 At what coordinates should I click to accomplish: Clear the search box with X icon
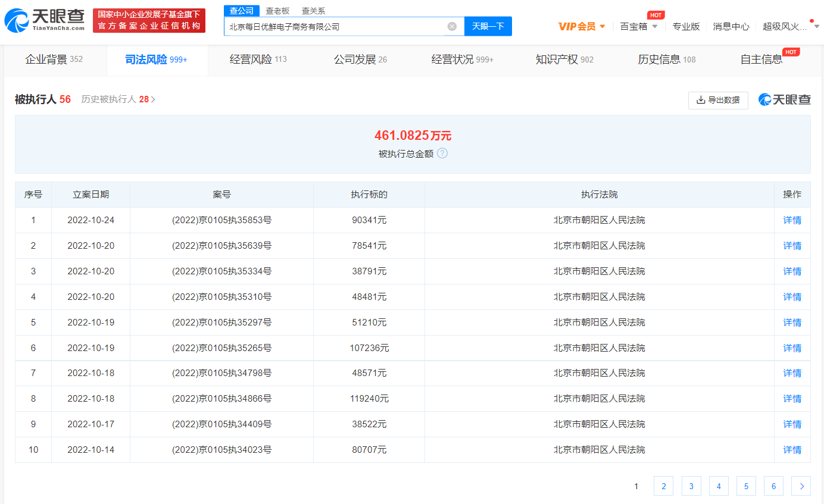pyautogui.click(x=452, y=26)
